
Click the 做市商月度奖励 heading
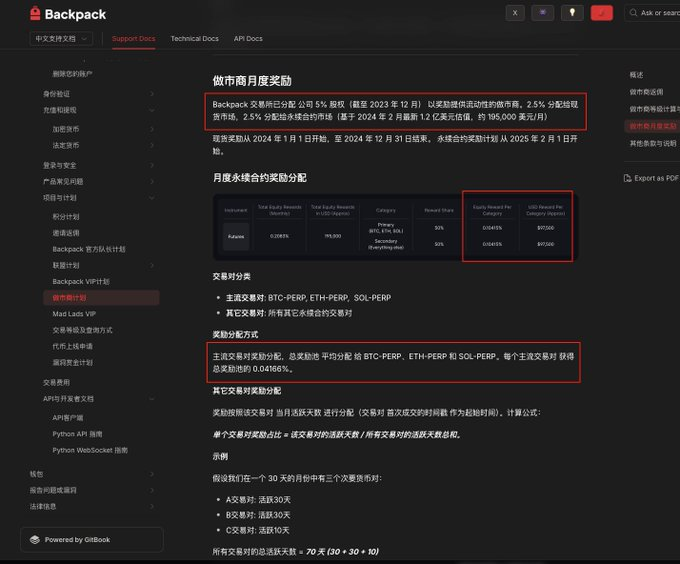click(252, 81)
